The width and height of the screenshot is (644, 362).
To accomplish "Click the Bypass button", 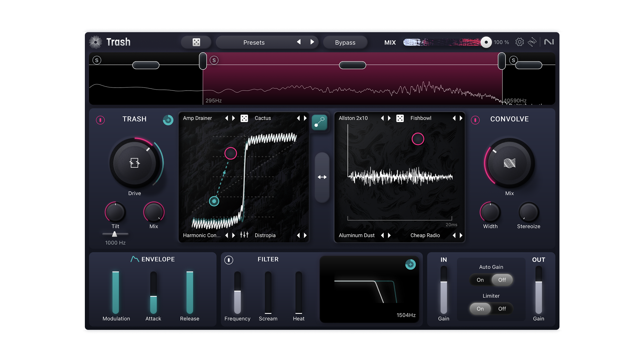I will [345, 43].
